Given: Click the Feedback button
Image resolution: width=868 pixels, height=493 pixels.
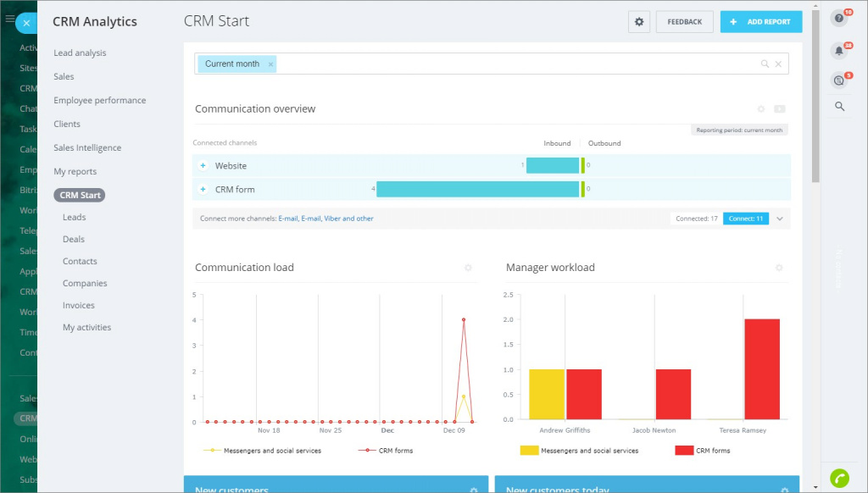Looking at the screenshot, I should pos(684,22).
